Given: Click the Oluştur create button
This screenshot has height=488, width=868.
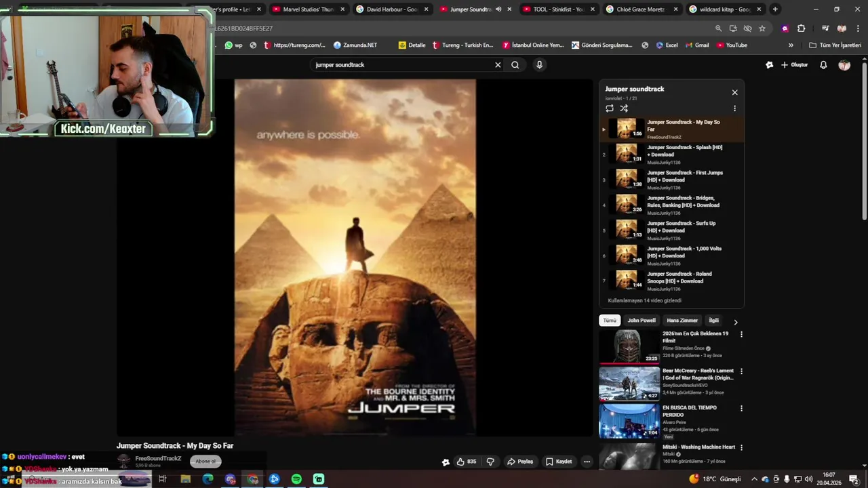Looking at the screenshot, I should point(795,65).
